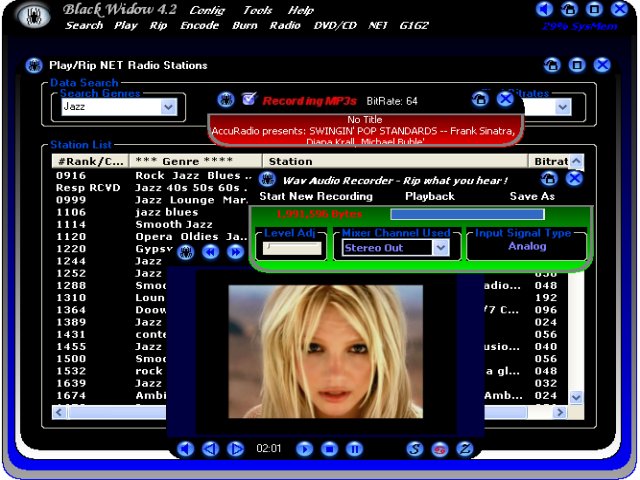The width and height of the screenshot is (640, 480).
Task: Click the station list scroll-down arrow
Action: [x=576, y=397]
